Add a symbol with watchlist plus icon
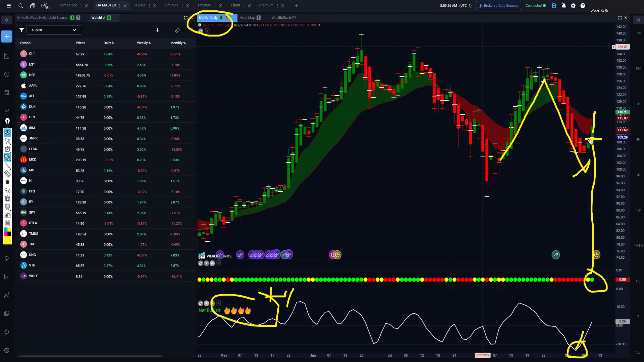Image resolution: width=644 pixels, height=362 pixels. (157, 30)
